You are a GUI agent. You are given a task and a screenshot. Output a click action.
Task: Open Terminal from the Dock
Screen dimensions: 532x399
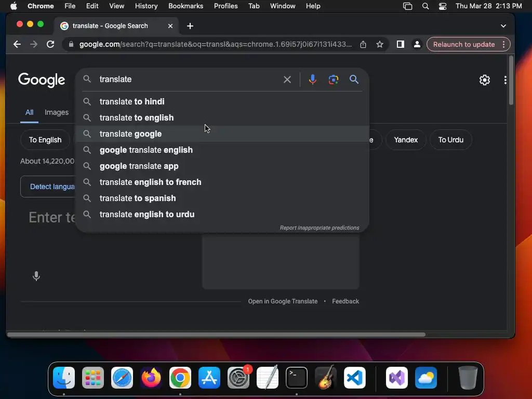[x=297, y=378]
